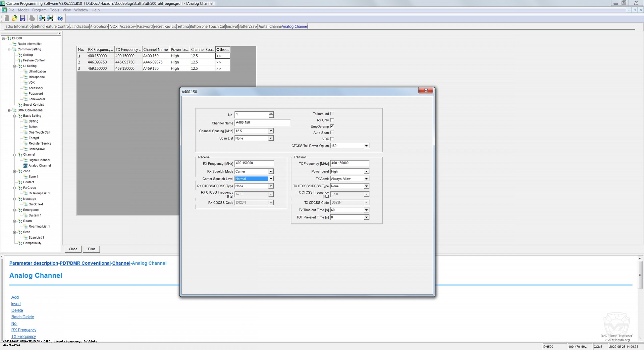
Task: Click the Batch Delete help link
Action: pos(22,317)
